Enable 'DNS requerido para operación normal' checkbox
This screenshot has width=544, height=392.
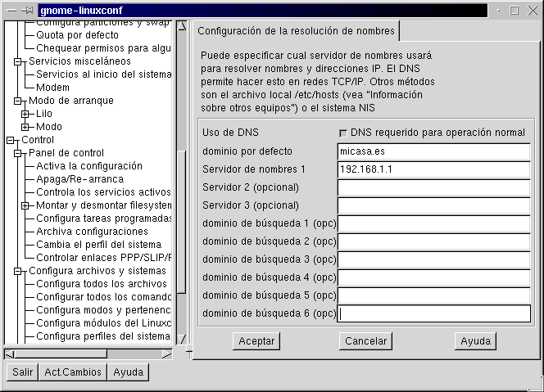(x=342, y=133)
